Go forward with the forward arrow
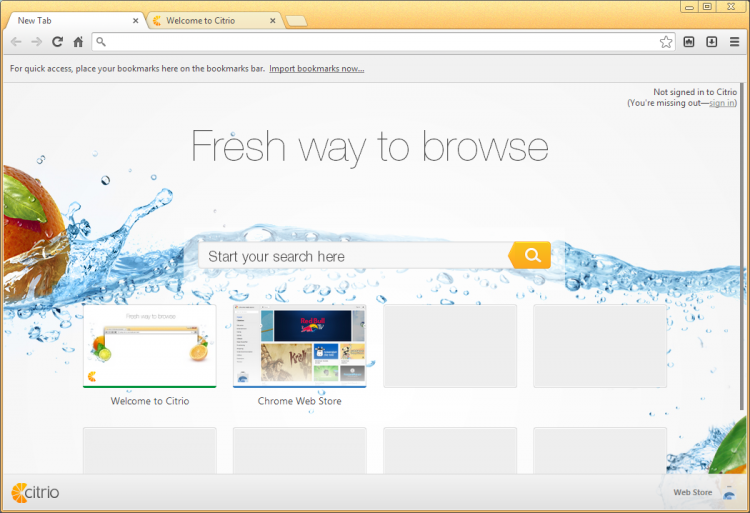 pyautogui.click(x=37, y=42)
